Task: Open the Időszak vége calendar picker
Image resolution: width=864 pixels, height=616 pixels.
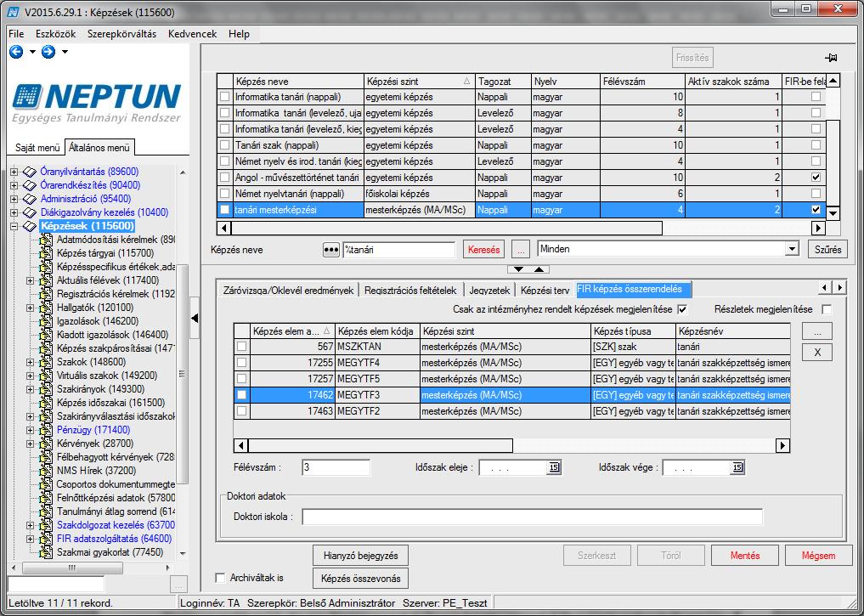Action: click(737, 468)
